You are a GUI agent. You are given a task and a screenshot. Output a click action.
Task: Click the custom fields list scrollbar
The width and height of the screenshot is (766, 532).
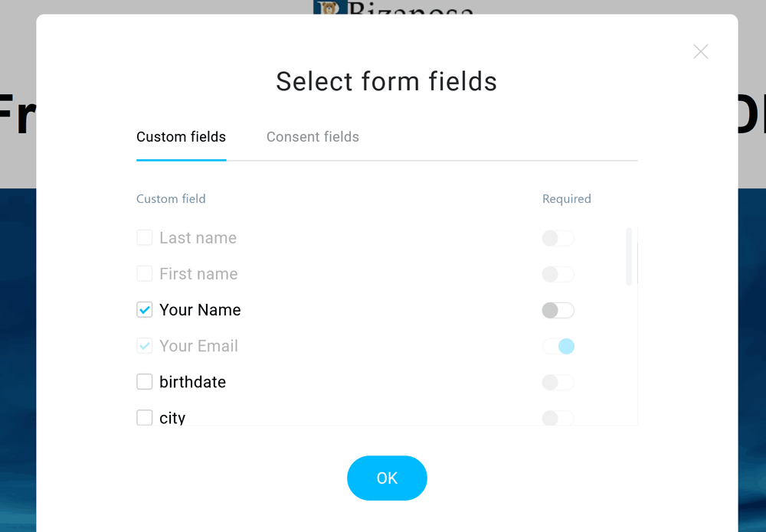pos(629,256)
